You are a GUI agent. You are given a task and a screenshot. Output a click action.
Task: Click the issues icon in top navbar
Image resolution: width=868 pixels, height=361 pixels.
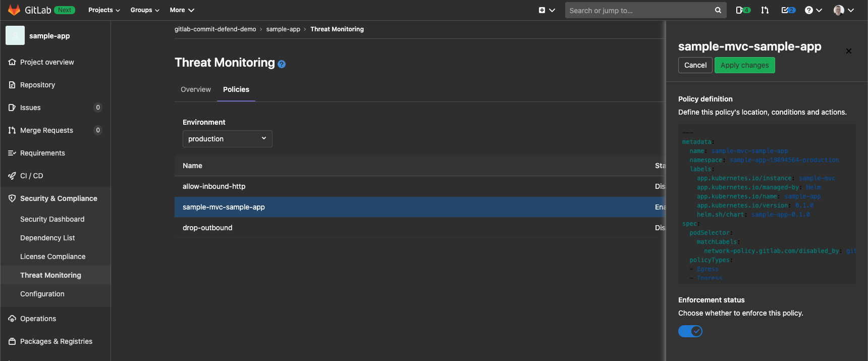click(x=742, y=10)
